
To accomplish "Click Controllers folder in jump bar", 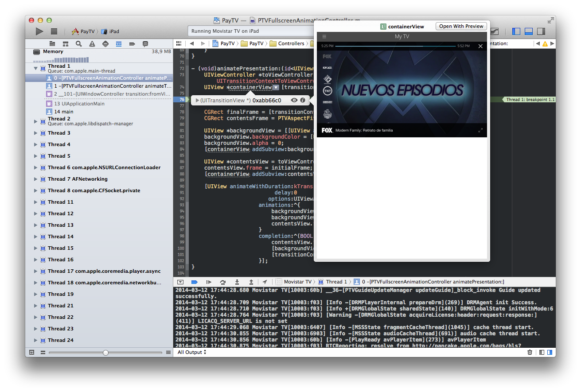I will 287,43.
